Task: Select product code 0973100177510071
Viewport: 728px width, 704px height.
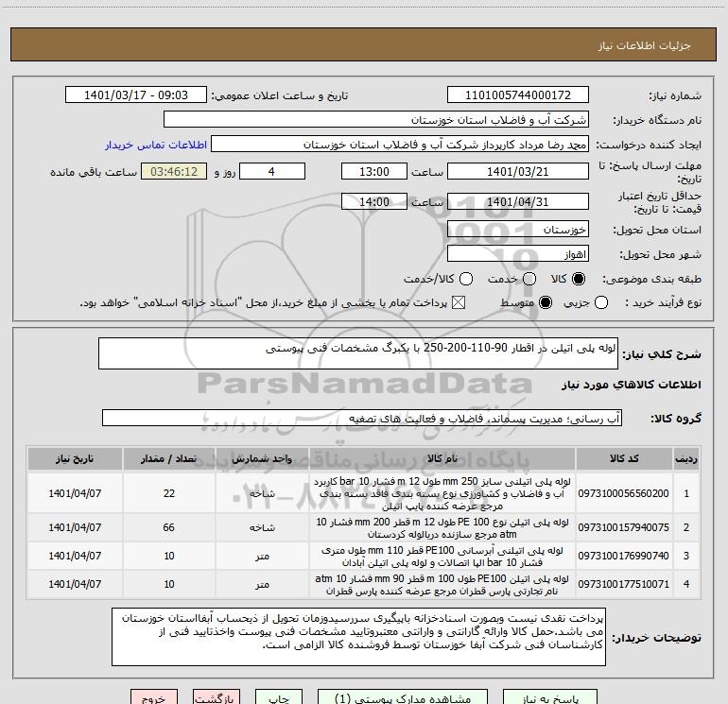Action: pos(624,584)
